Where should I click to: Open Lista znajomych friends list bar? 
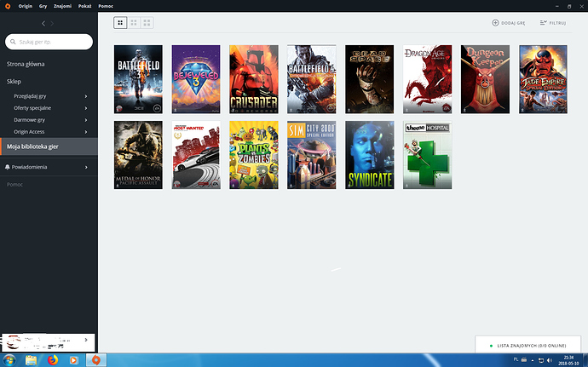528,345
